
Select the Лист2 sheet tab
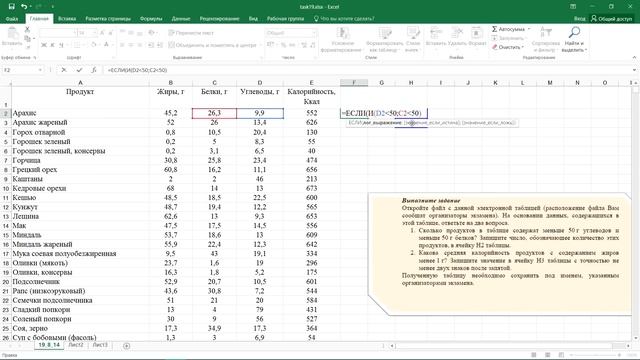76,345
